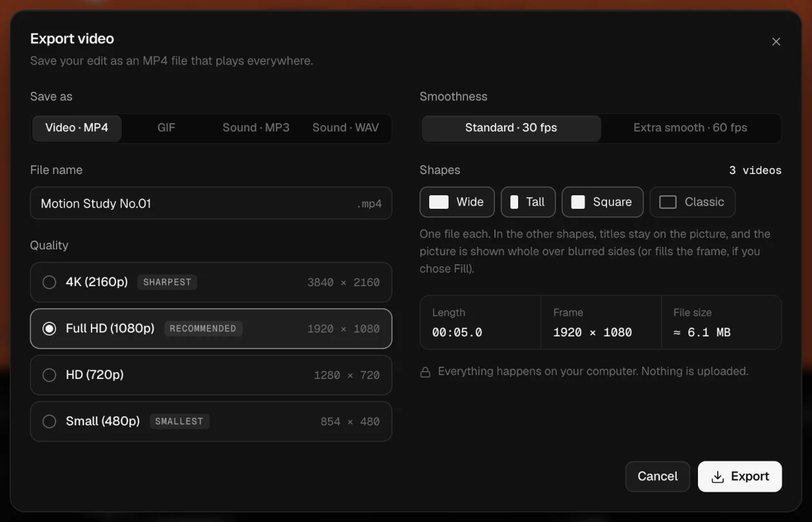This screenshot has height=522, width=812.
Task: Toggle the Tall shape
Action: tap(528, 202)
